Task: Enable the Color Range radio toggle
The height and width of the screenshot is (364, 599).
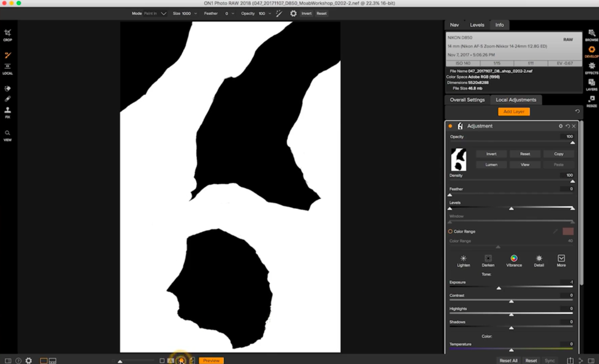Action: (450, 231)
